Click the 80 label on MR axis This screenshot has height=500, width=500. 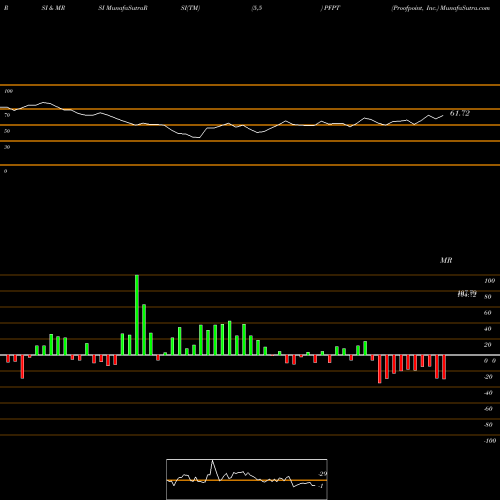pos(488,297)
